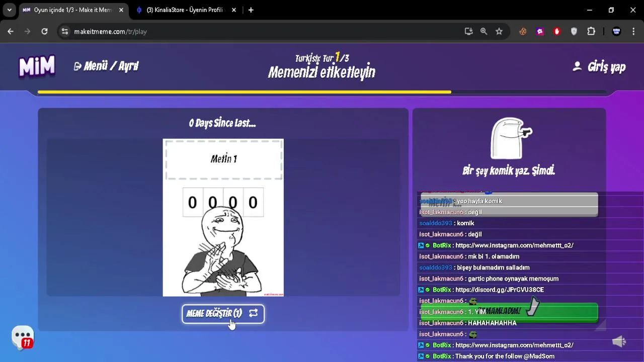Open the discord.gg/JPrGVU38CE link
This screenshot has height=362, width=644.
point(500,290)
